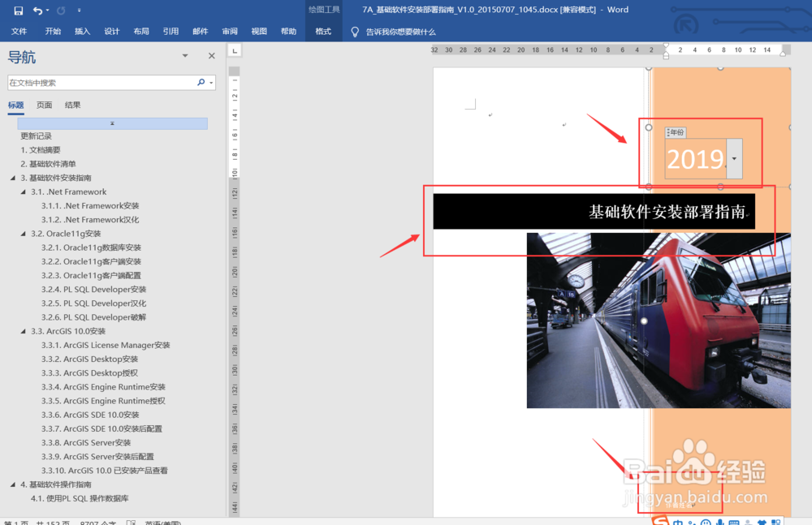
Task: Switch to the 页面 navigation tab
Action: (x=45, y=105)
